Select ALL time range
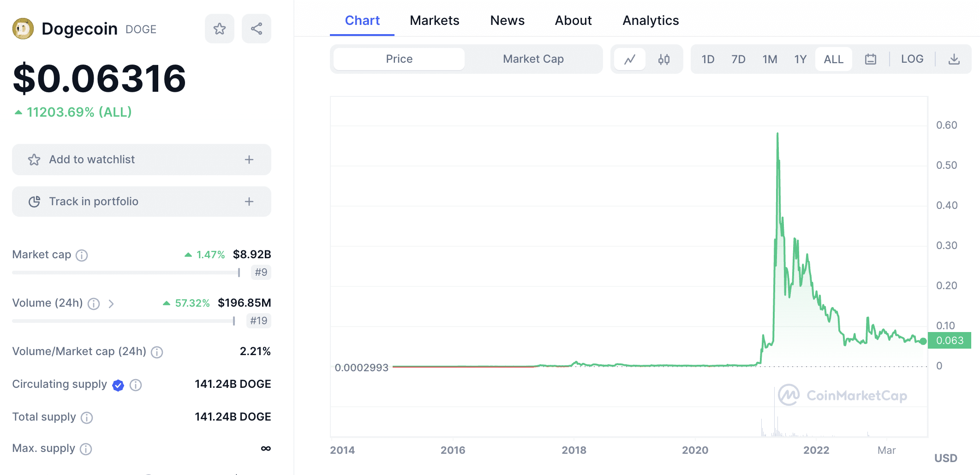980x475 pixels. (x=833, y=59)
